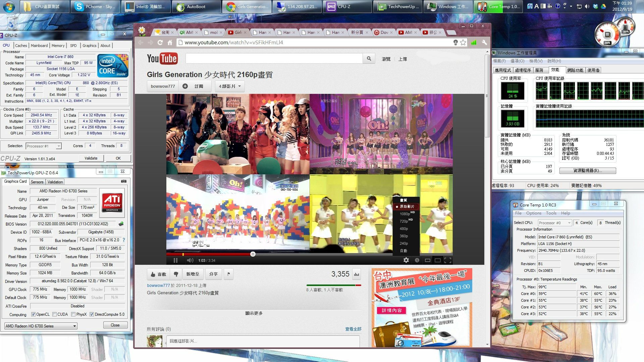Click the YouTube search magnifier button
Image resolution: width=644 pixels, height=362 pixels.
[369, 59]
